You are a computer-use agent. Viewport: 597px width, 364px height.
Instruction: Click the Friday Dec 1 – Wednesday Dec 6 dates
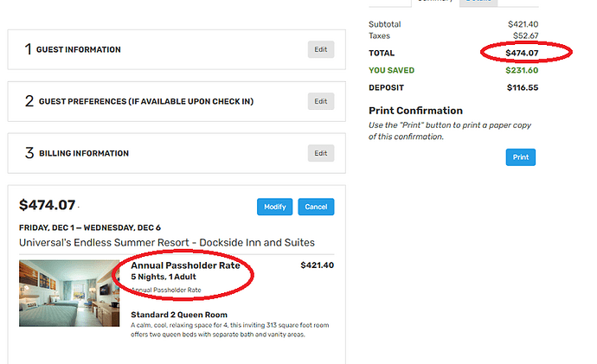point(89,227)
